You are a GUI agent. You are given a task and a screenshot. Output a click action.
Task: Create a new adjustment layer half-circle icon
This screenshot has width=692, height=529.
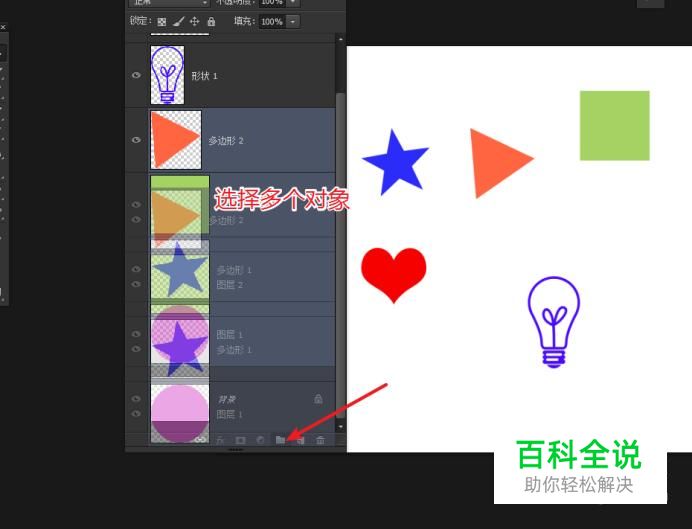coord(260,440)
